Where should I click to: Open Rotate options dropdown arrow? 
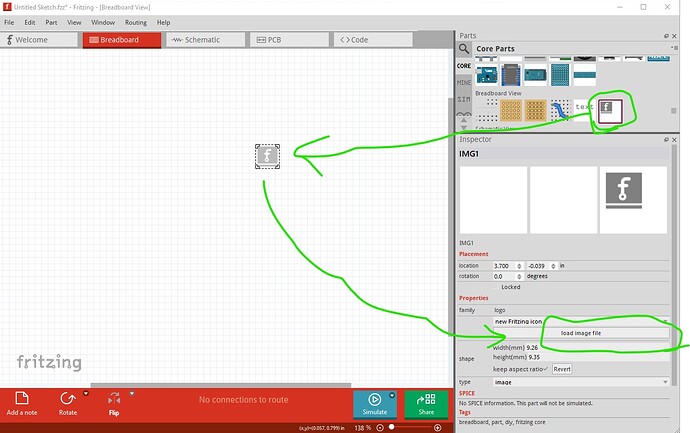[x=86, y=393]
